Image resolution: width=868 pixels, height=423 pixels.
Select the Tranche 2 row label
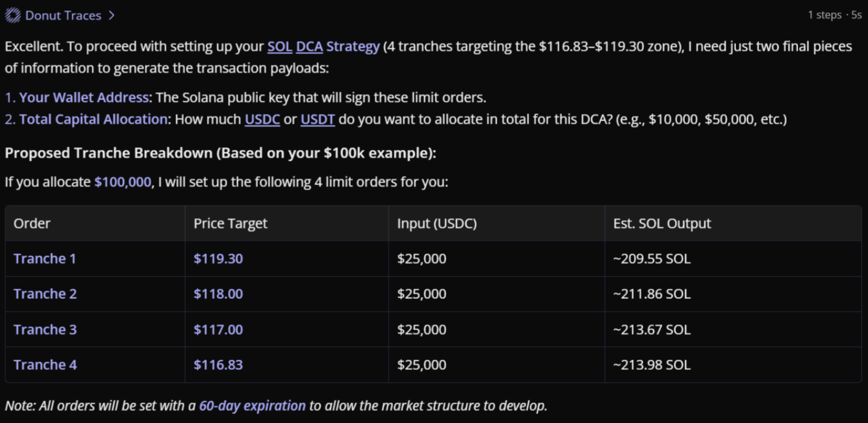point(45,294)
